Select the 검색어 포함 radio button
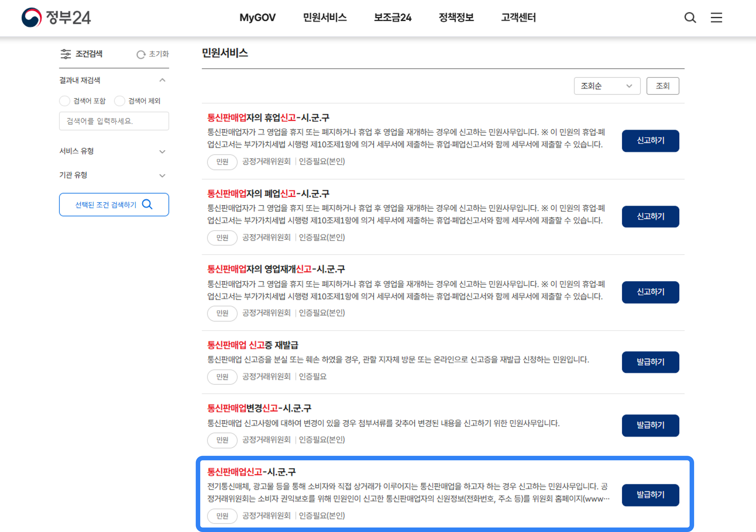756x532 pixels. (65, 101)
